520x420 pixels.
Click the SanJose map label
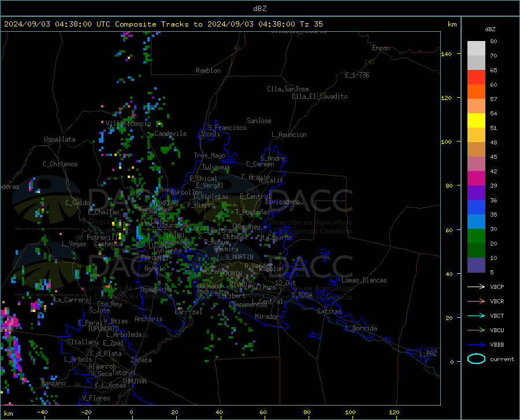coord(259,121)
